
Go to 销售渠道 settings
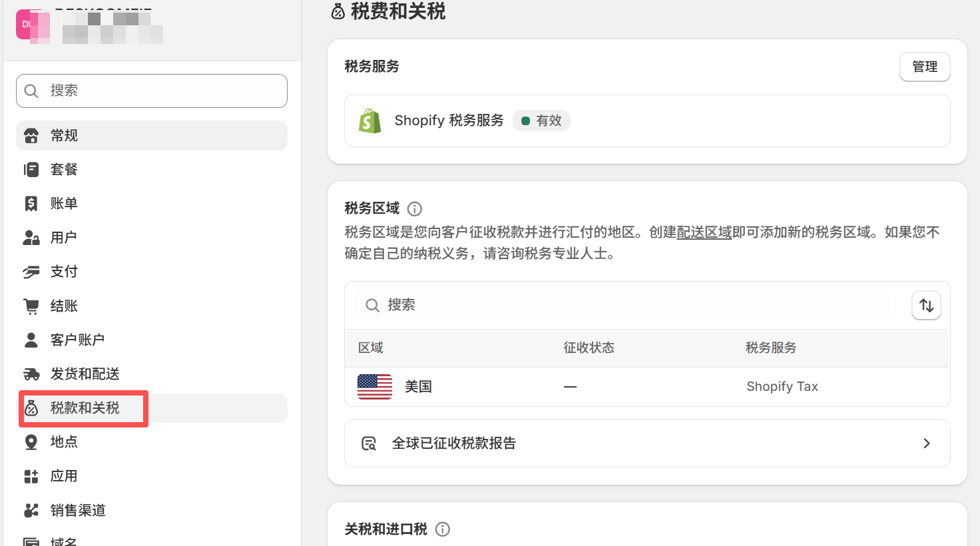(x=152, y=510)
